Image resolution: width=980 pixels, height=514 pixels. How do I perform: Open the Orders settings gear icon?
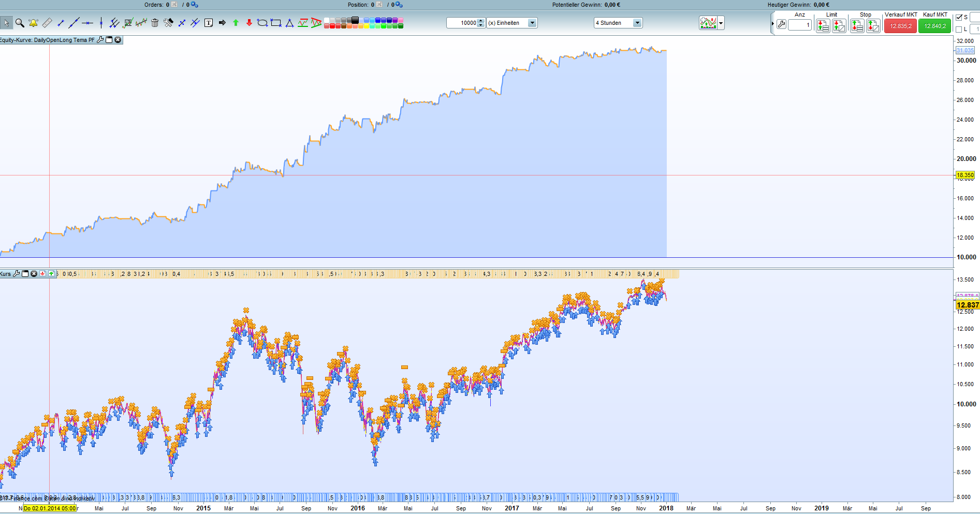194,5
